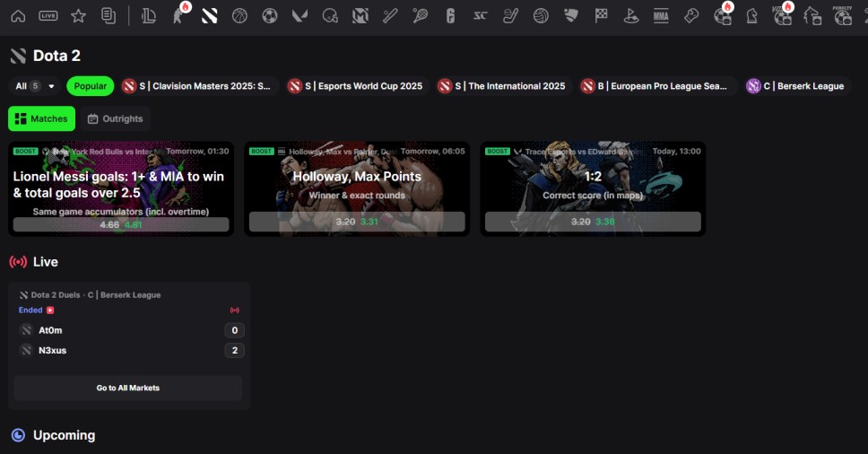Select League of Legends icon
This screenshot has height=454, width=868.
coord(149,16)
